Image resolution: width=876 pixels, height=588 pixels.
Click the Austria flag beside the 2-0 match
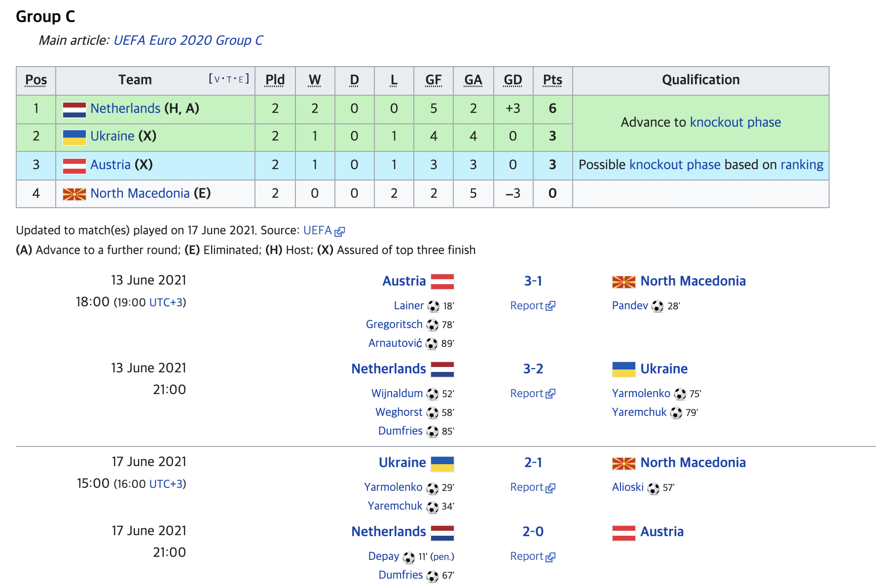click(624, 533)
